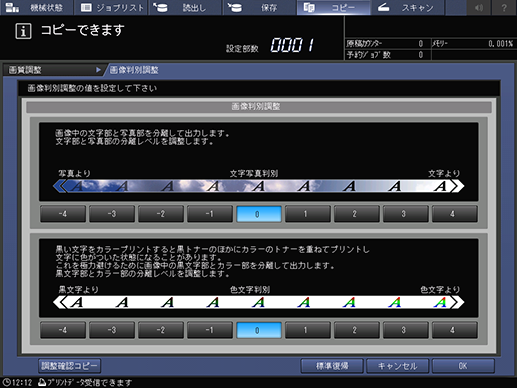Screen dimensions: 517x388
Task: Click the 黒文字より to 色文字より scale bar
Action: (x=259, y=302)
